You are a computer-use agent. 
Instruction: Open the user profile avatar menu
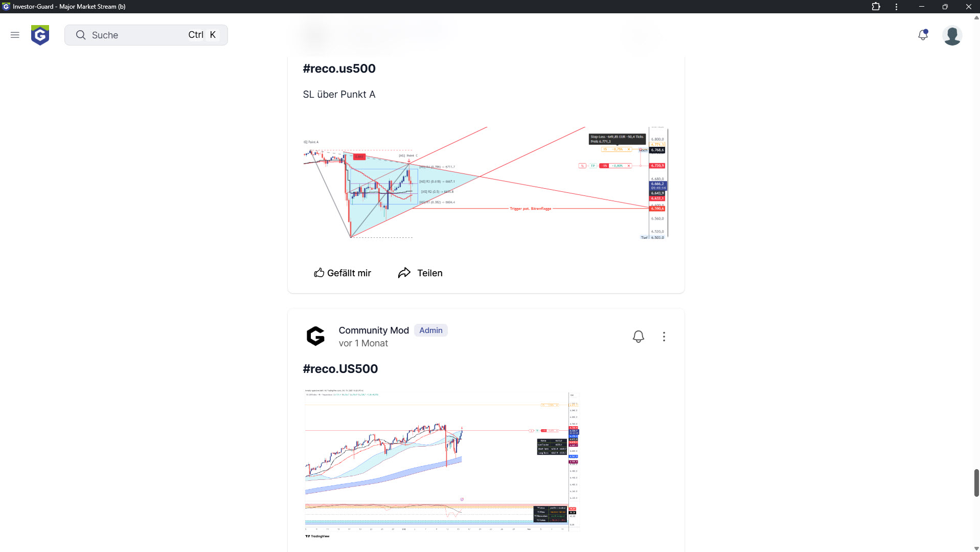952,35
